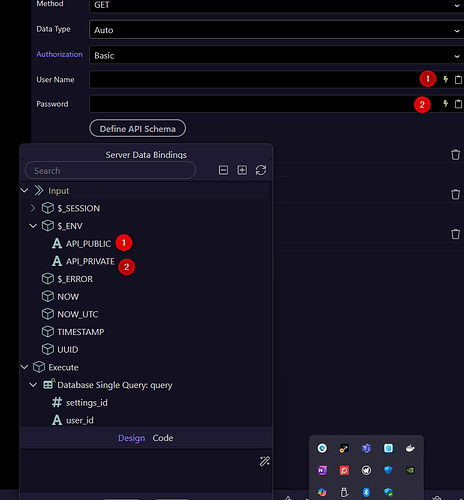Delete the first row with its trash icon
This screenshot has height=500, width=464.
coord(455,155)
